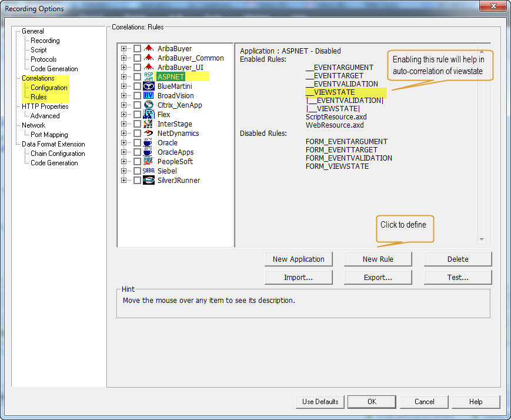The width and height of the screenshot is (511, 420).
Task: Expand the ASPNET tree node
Action: 124,77
